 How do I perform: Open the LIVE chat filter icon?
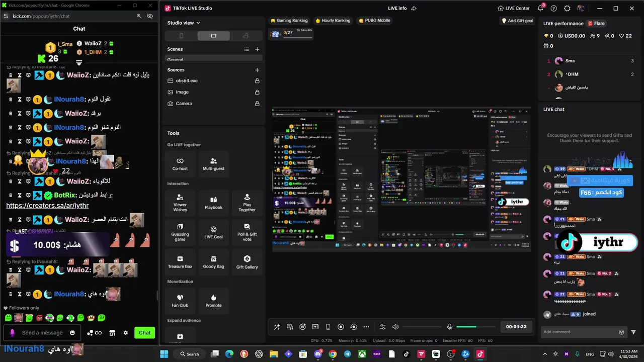click(633, 332)
